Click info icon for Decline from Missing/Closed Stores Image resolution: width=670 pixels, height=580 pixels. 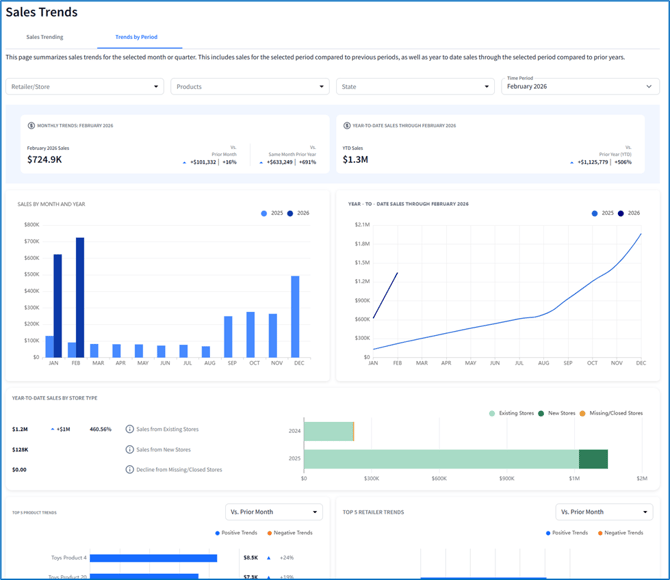[x=130, y=469]
